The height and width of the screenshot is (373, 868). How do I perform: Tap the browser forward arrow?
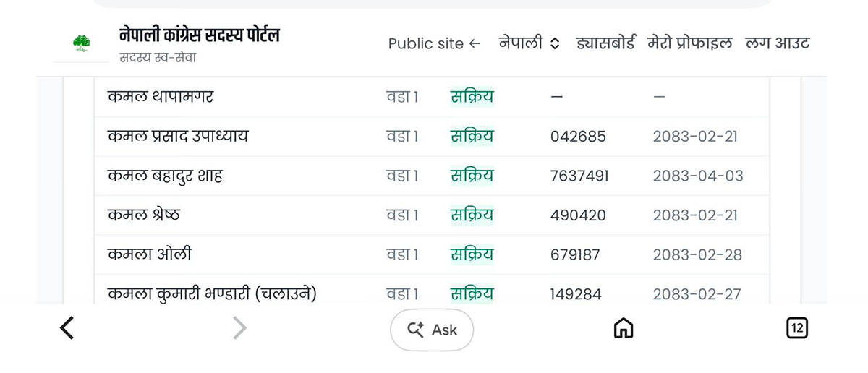pyautogui.click(x=239, y=329)
